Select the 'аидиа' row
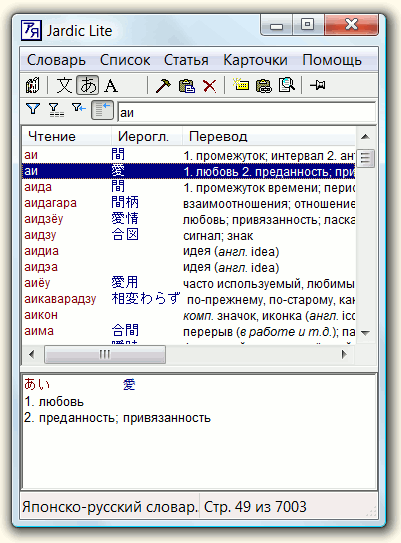The image size is (401, 543). [x=189, y=251]
